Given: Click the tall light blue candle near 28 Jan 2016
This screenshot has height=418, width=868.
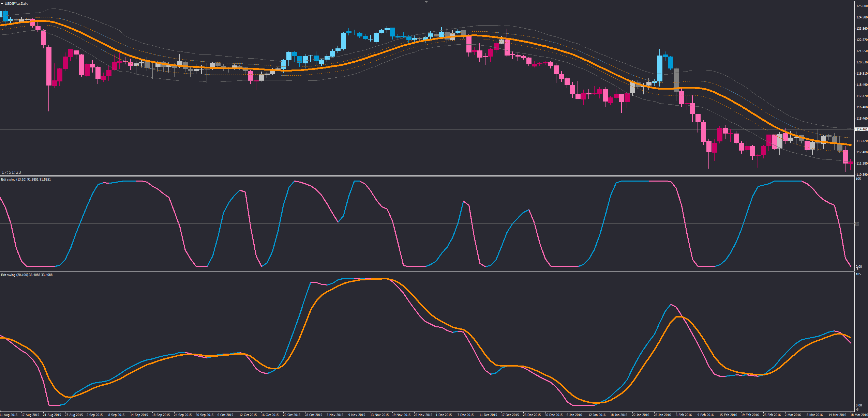Looking at the screenshot, I should (x=660, y=68).
